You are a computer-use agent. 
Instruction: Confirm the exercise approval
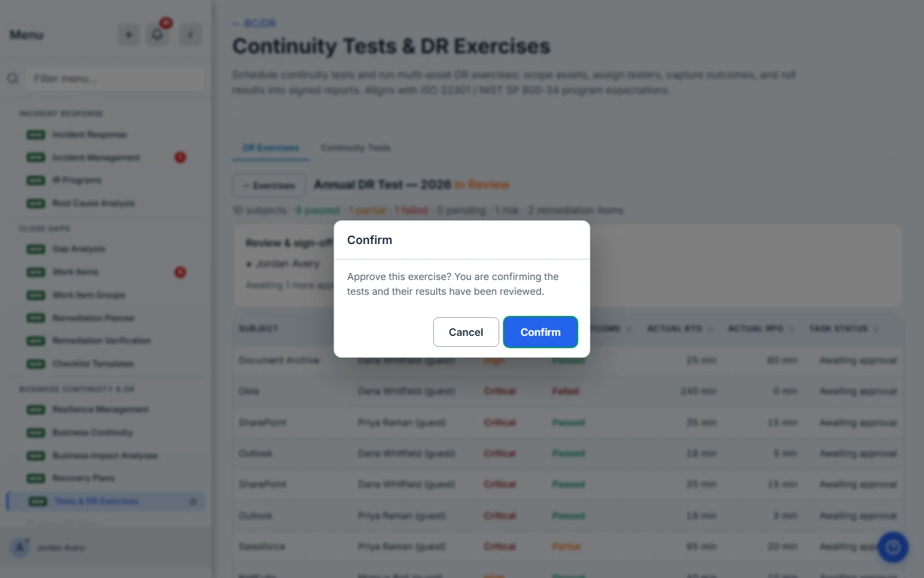pos(540,332)
